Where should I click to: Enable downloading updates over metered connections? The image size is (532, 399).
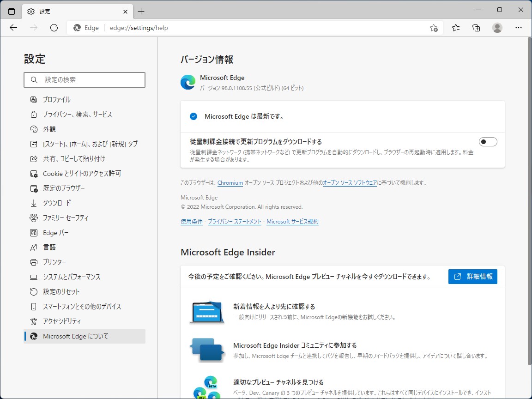click(x=488, y=141)
